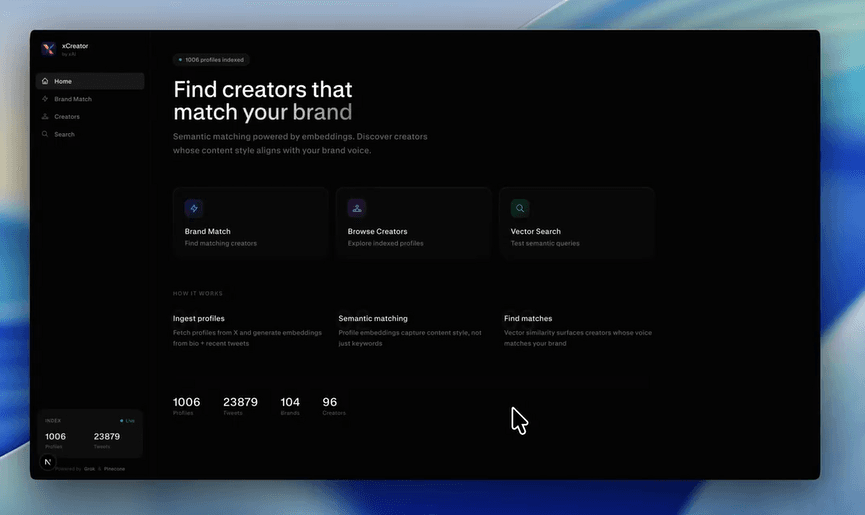Click 'Find matching creators' card subtitle

(221, 243)
